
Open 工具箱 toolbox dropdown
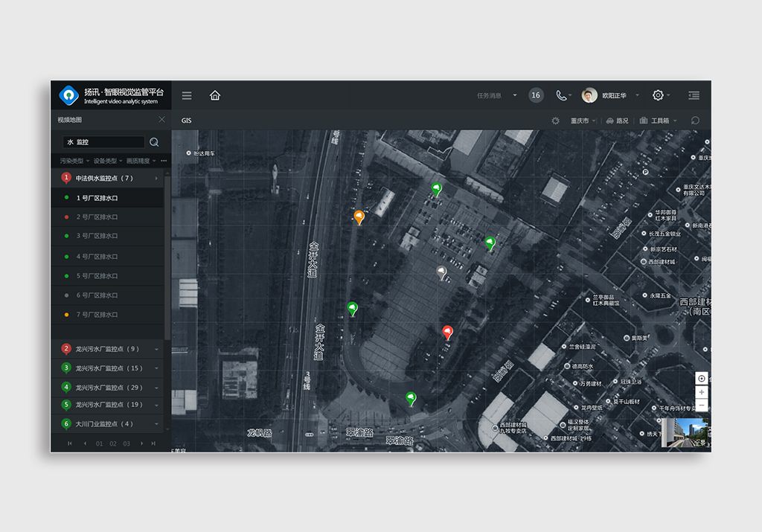(659, 121)
